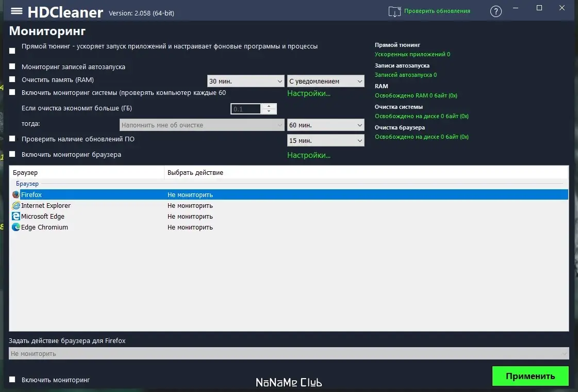Click the Мониторинг page heading
Screen dimensions: 578x392
point(47,31)
